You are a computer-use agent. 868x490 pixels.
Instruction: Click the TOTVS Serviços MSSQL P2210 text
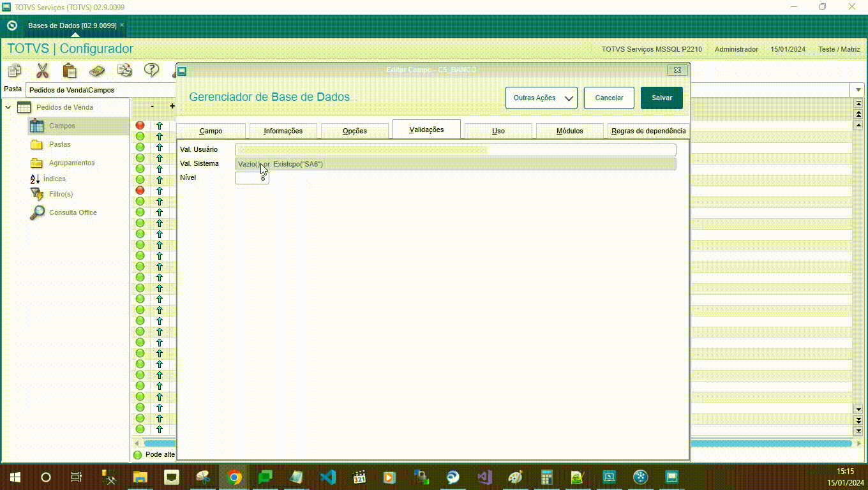[652, 49]
